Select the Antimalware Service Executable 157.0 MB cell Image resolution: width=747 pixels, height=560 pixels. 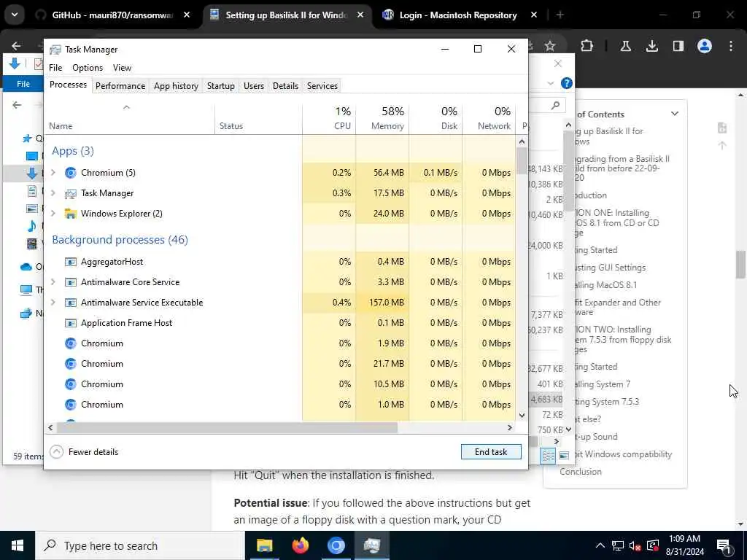pyautogui.click(x=382, y=303)
